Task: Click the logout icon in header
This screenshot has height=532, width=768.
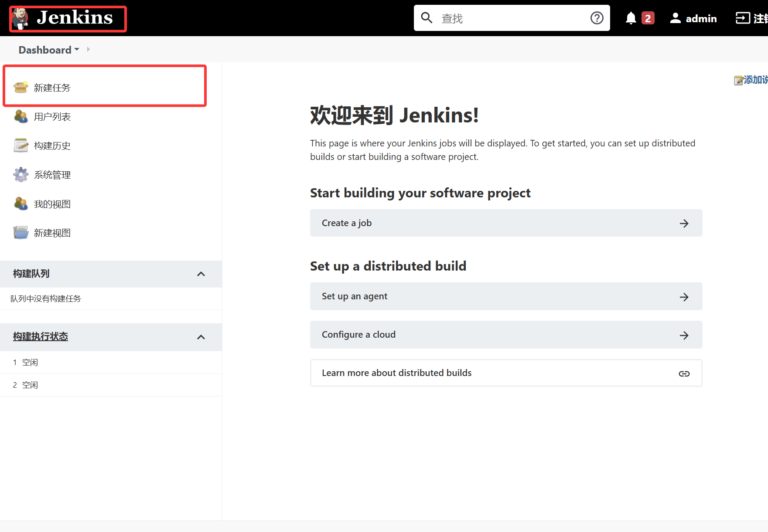Action: [742, 18]
